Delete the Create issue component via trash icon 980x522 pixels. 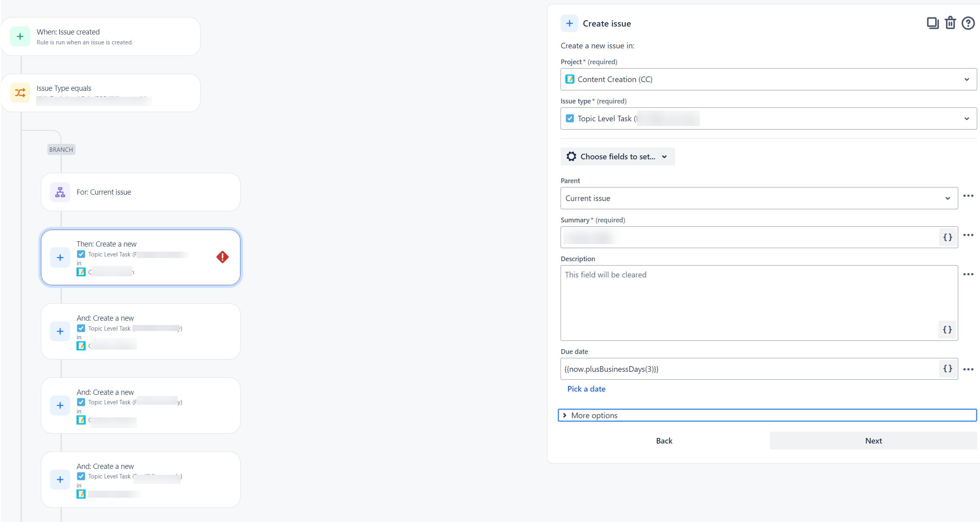click(x=950, y=23)
